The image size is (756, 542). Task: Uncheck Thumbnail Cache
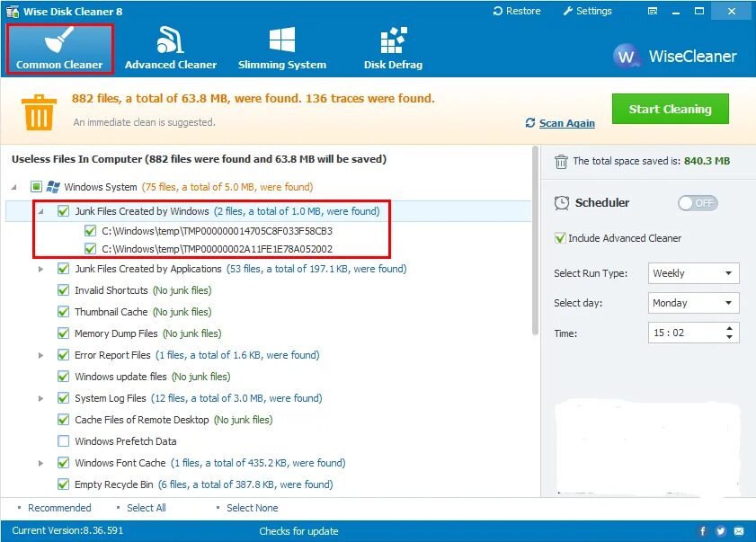(63, 312)
